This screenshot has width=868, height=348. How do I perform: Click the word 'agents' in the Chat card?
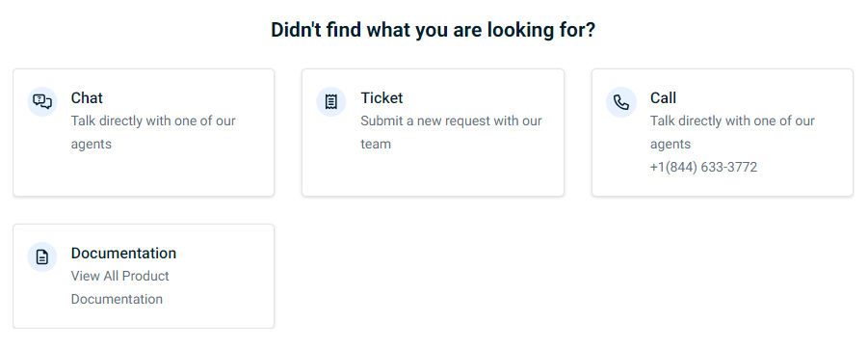[92, 145]
